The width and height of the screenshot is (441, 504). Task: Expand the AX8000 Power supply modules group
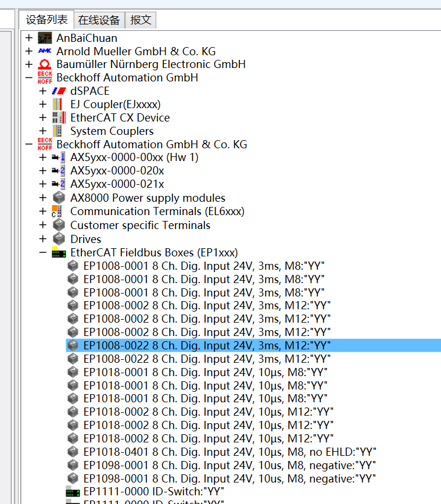(x=43, y=198)
